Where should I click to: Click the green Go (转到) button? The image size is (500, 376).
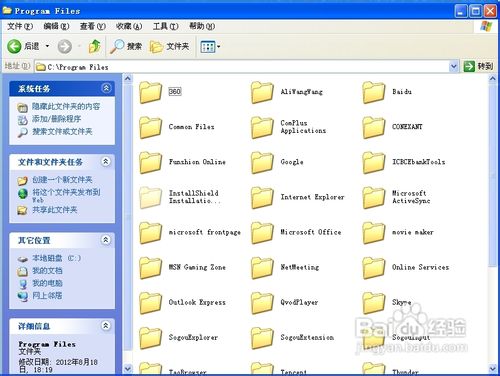[478, 66]
